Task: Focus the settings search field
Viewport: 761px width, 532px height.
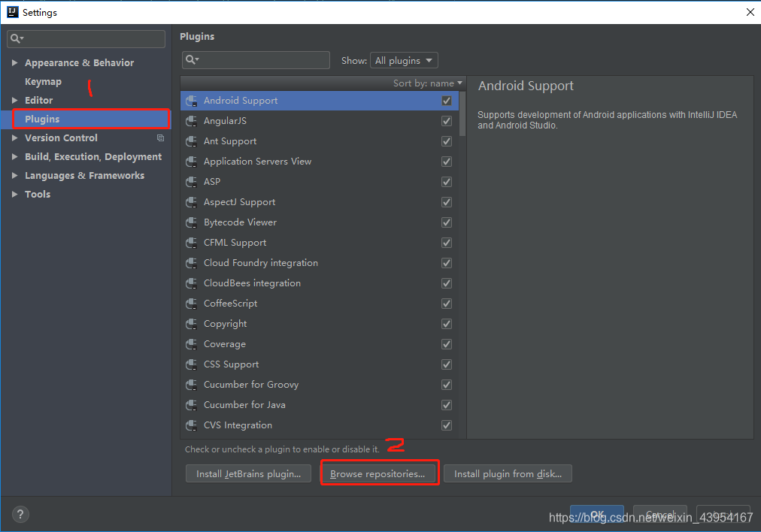Action: pyautogui.click(x=86, y=39)
